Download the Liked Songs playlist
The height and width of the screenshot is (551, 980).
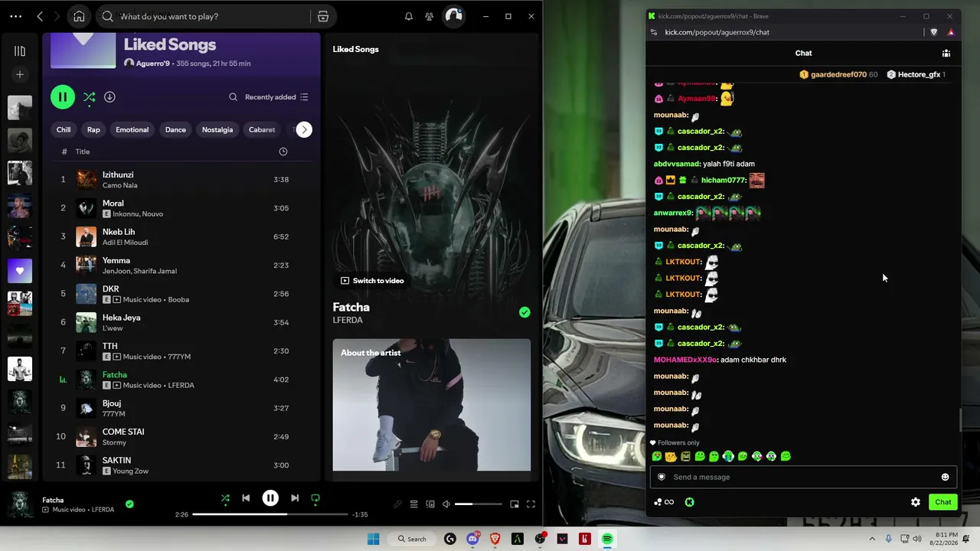point(109,97)
